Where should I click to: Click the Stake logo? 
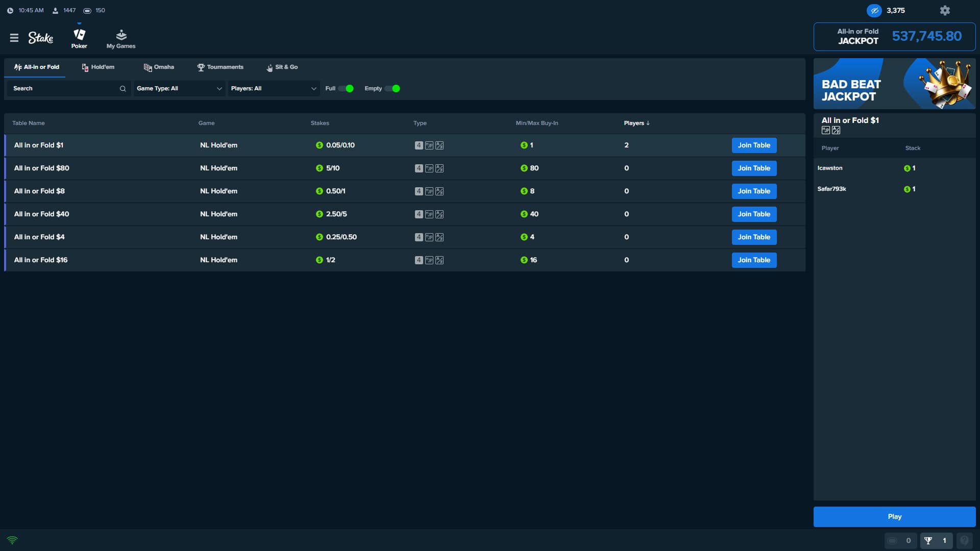tap(40, 37)
